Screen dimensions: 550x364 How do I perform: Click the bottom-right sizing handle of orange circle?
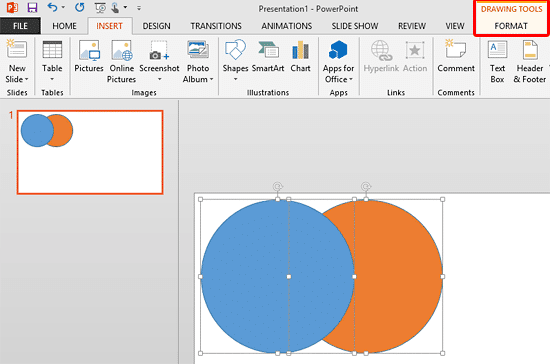tap(443, 353)
